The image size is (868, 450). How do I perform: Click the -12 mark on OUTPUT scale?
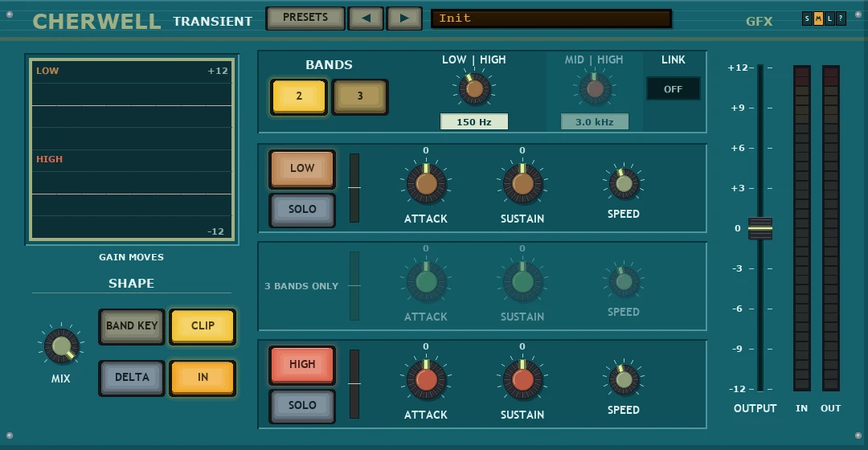click(737, 389)
